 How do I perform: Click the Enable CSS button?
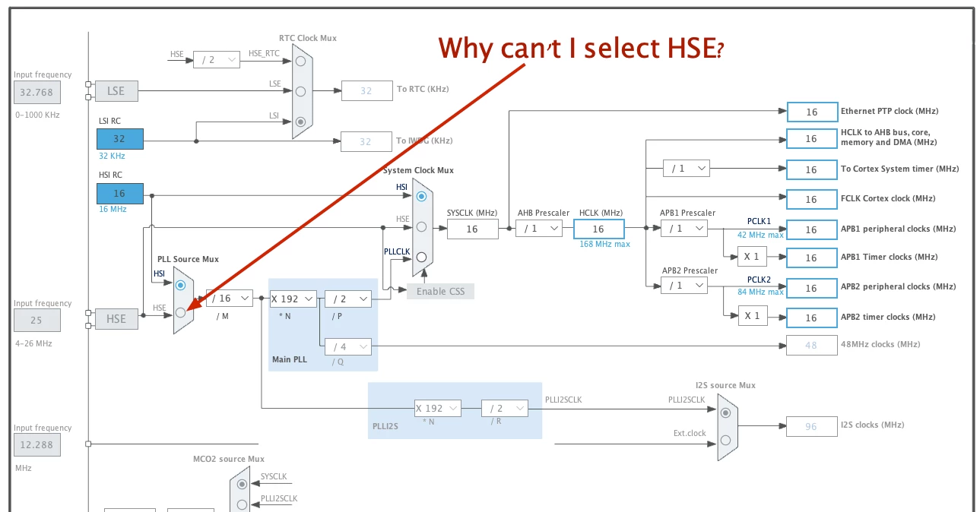441,291
